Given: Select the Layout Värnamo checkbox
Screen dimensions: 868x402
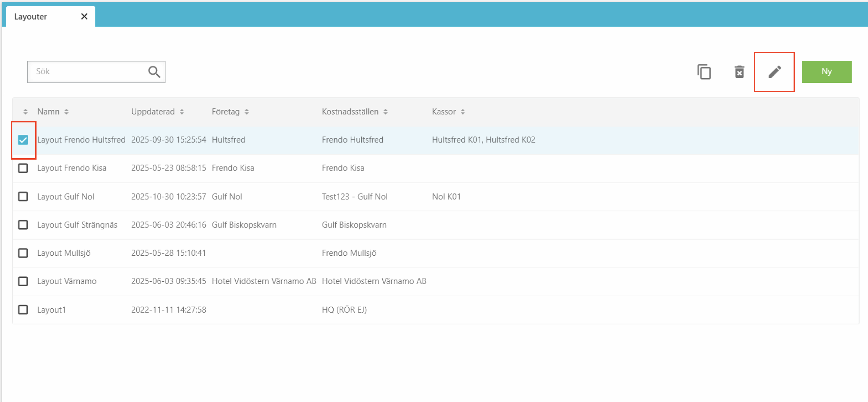Looking at the screenshot, I should click(23, 281).
